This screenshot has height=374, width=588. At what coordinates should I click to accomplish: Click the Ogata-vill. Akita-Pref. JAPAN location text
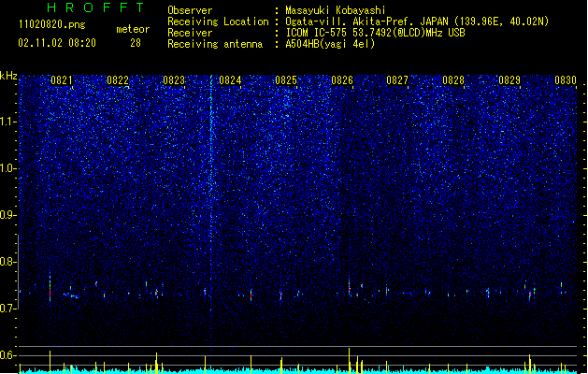(366, 22)
